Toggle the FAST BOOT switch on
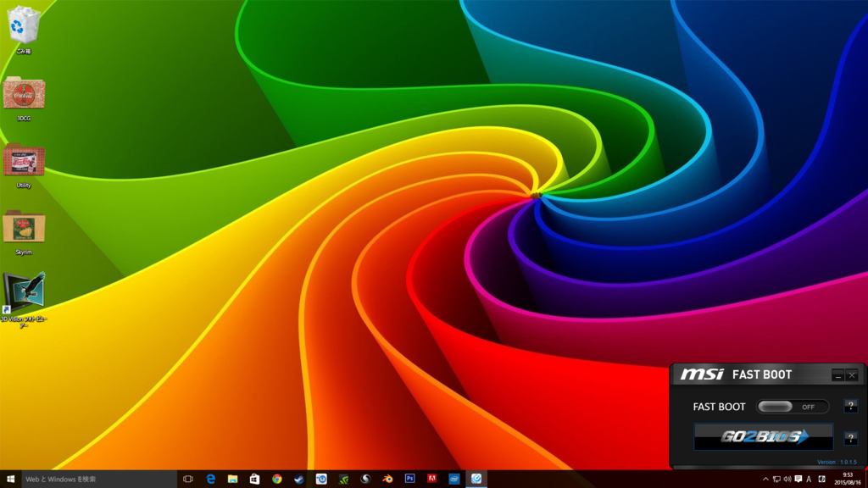 click(793, 407)
